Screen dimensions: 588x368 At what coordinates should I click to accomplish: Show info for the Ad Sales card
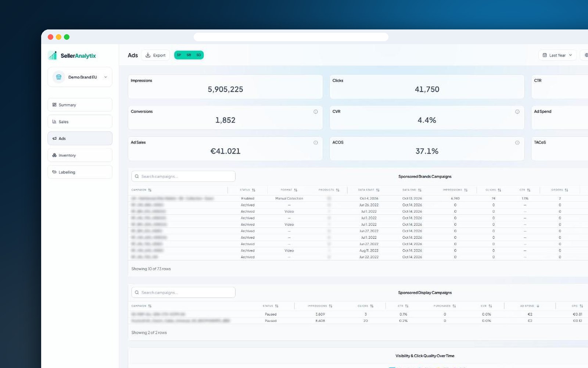[315, 142]
